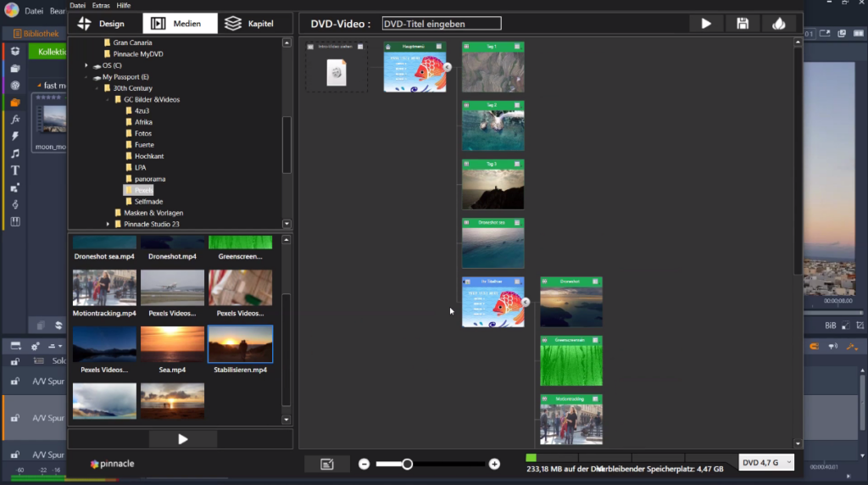The height and width of the screenshot is (485, 868).
Task: Select the Stabilisieren.mp4 thumbnail
Action: (240, 343)
